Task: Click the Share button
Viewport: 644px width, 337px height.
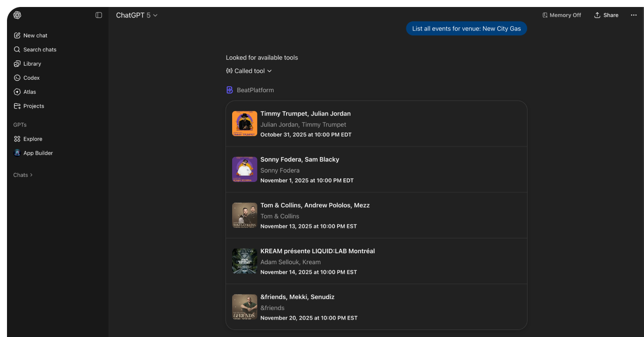Action: coord(606,15)
